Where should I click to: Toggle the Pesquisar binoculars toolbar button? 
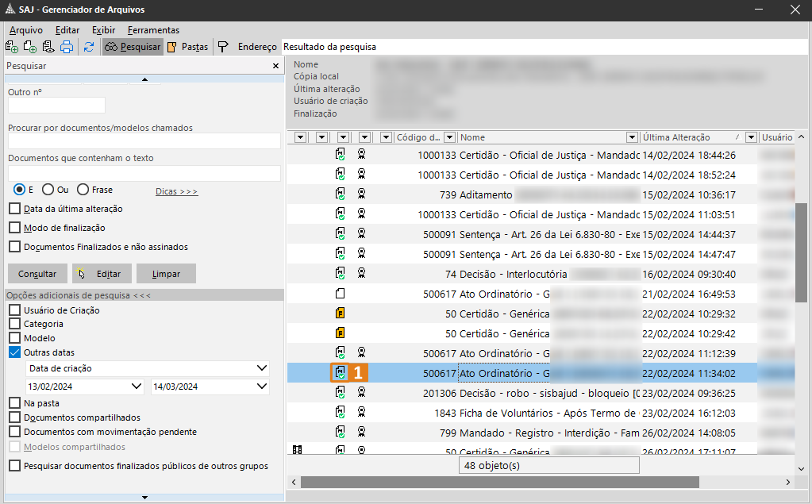click(x=133, y=47)
